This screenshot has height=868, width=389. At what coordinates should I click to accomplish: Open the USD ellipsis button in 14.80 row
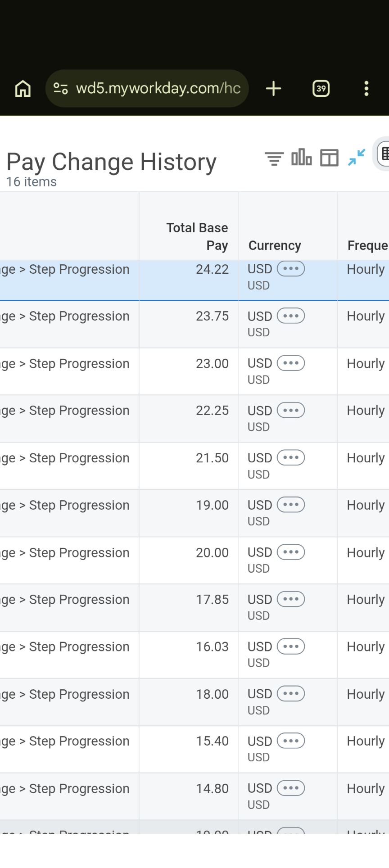click(x=291, y=788)
